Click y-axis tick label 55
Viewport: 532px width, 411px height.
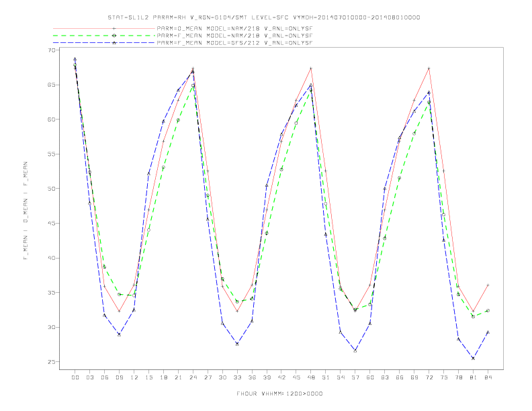[x=52, y=154]
